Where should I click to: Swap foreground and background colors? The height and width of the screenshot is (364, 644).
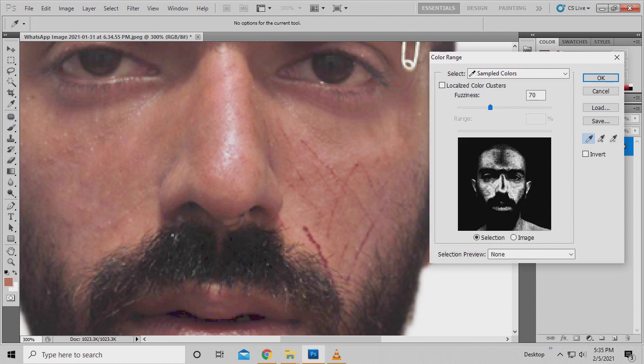[15, 273]
